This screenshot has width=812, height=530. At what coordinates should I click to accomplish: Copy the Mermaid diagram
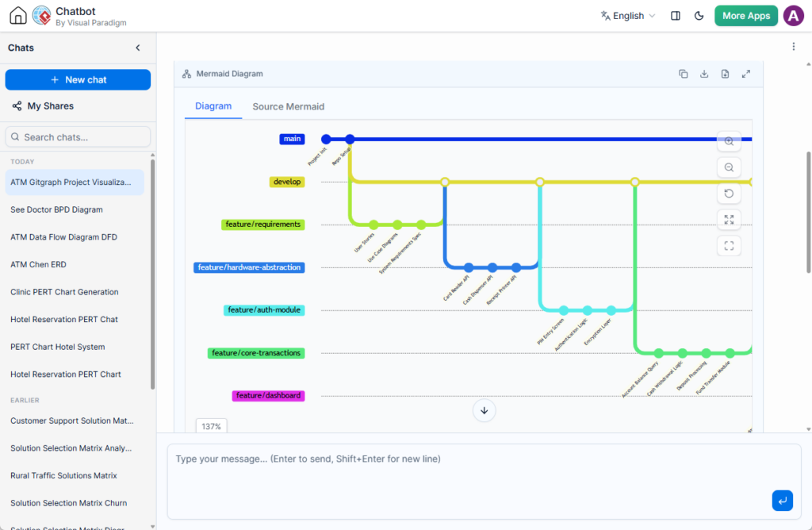coord(683,74)
